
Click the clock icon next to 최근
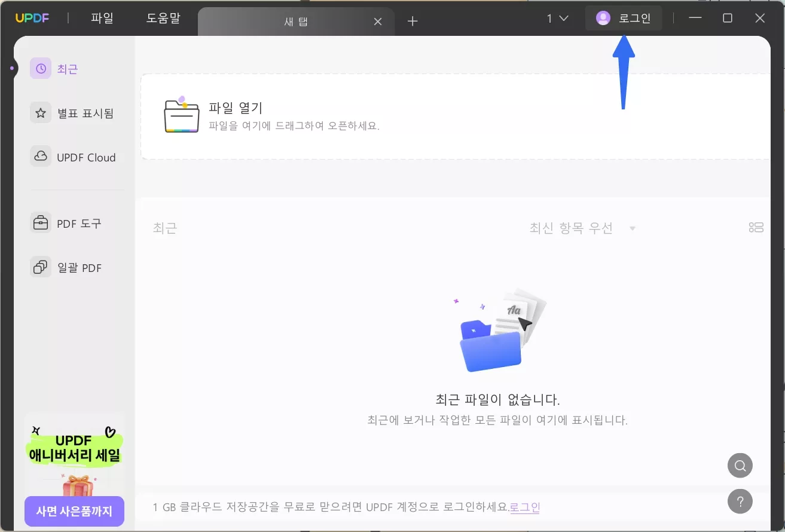click(41, 69)
